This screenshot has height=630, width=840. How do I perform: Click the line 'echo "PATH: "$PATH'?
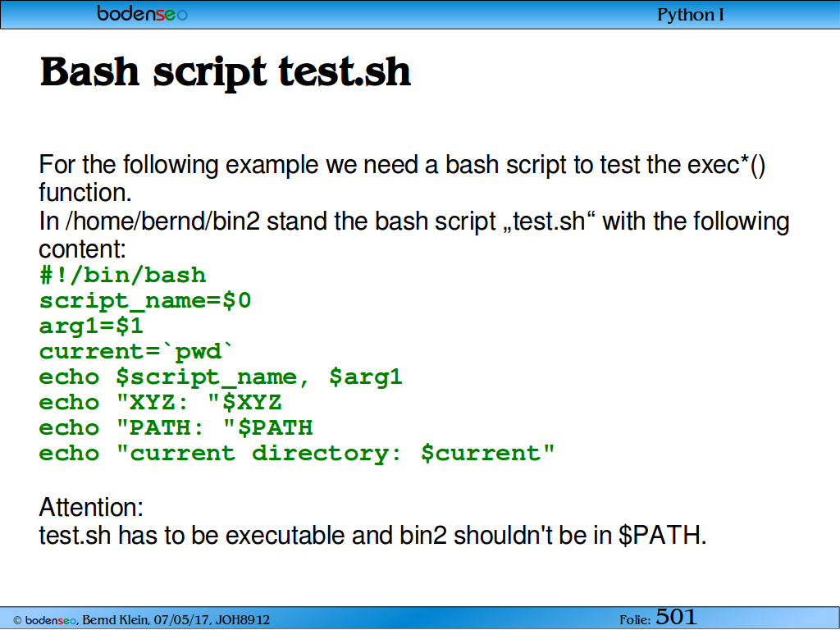(x=176, y=428)
